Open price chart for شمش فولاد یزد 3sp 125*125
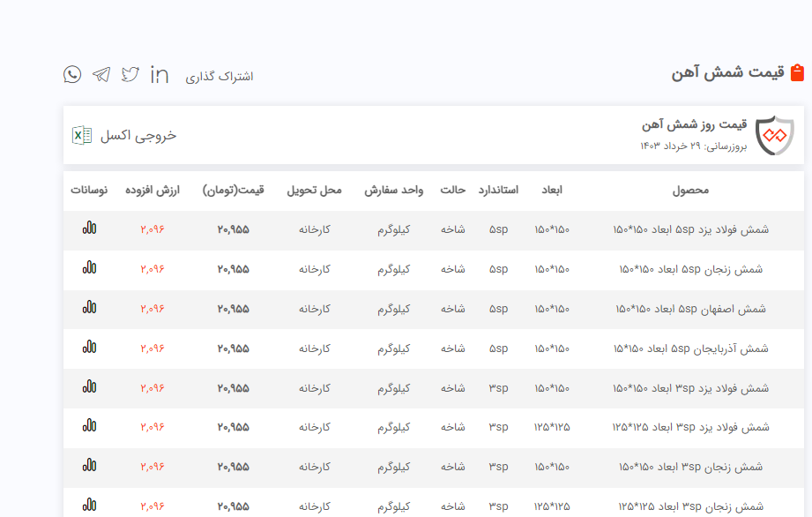The width and height of the screenshot is (812, 517). (x=89, y=426)
